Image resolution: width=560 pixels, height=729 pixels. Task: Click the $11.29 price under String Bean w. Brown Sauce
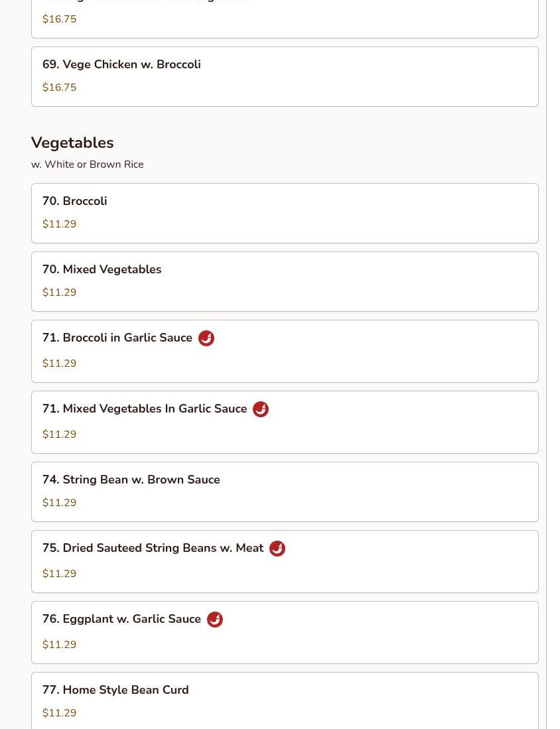[59, 503]
